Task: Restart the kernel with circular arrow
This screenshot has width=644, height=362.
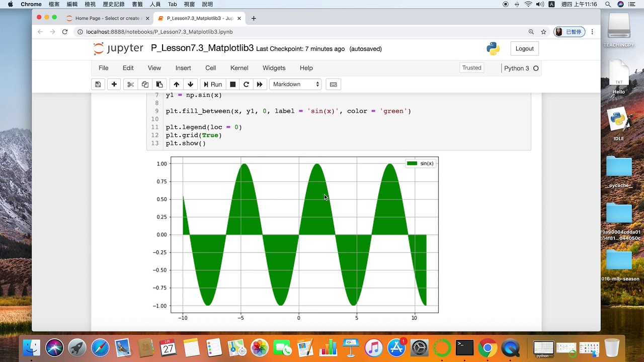Action: pos(247,84)
